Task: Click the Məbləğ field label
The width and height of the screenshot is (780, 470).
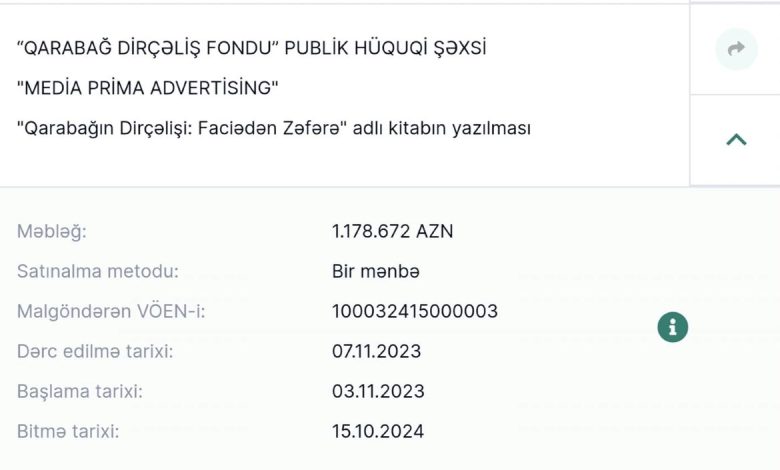Action: click(52, 232)
